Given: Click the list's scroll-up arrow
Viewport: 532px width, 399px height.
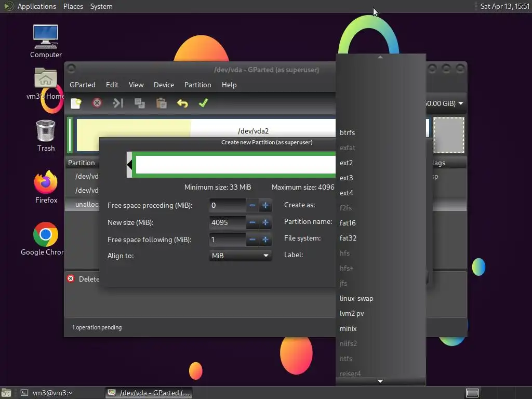Looking at the screenshot, I should [380, 57].
